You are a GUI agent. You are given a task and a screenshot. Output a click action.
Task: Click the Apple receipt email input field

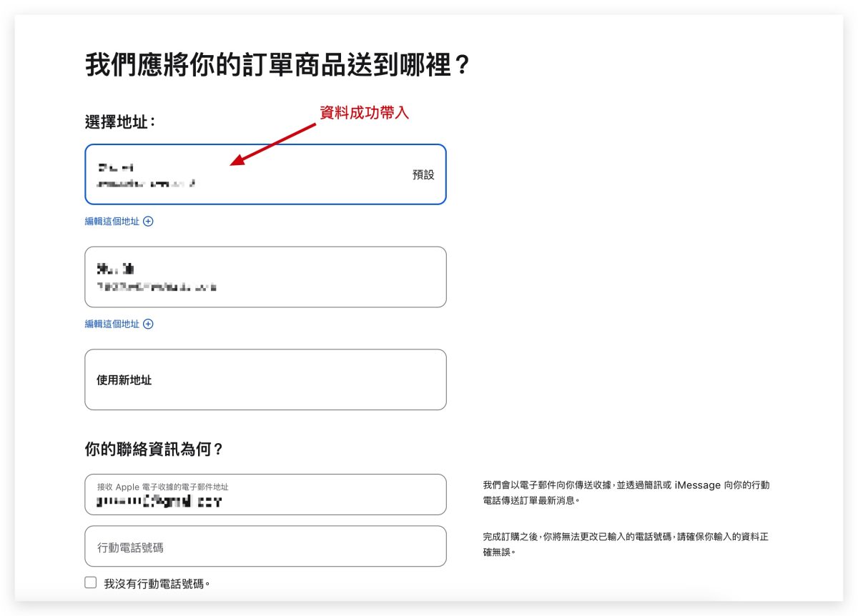pyautogui.click(x=265, y=494)
